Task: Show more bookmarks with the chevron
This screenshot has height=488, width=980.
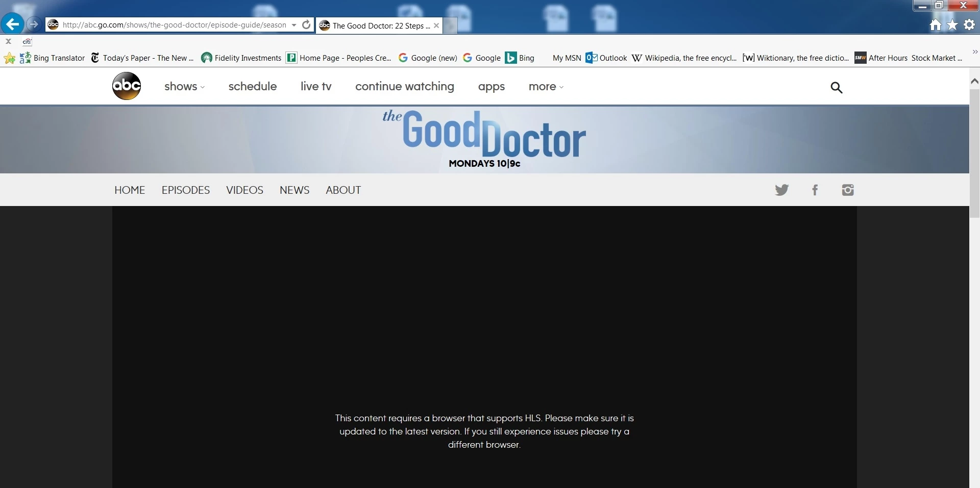Action: coord(975,52)
